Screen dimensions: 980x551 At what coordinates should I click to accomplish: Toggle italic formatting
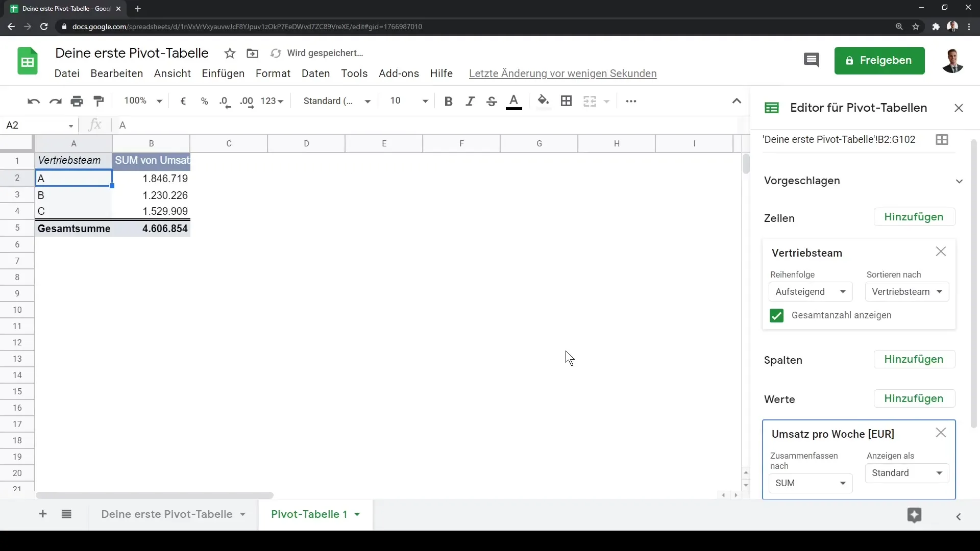[x=470, y=101]
